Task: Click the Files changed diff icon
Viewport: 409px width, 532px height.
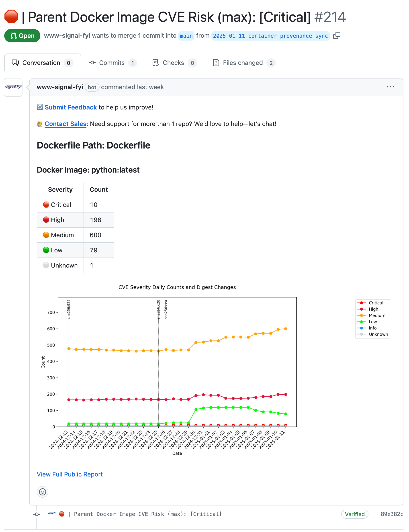Action: [216, 63]
